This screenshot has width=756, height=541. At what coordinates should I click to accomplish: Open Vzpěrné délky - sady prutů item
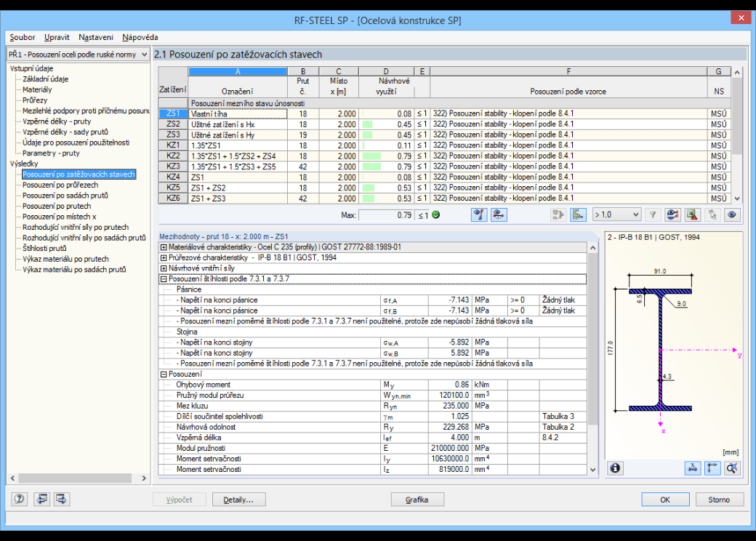(x=65, y=132)
